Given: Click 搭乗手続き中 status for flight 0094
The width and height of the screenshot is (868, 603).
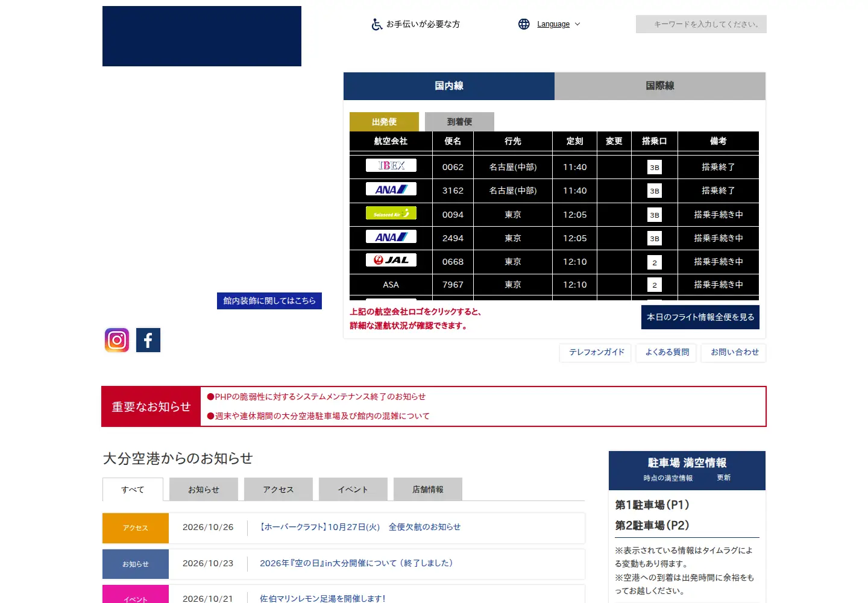Looking at the screenshot, I should [x=718, y=215].
